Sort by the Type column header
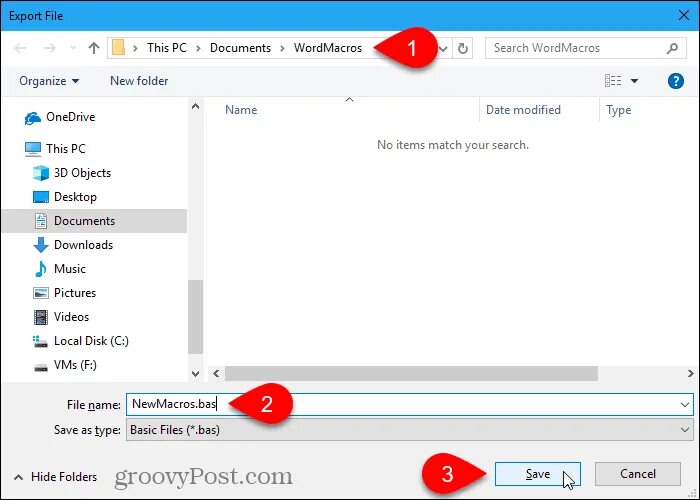The width and height of the screenshot is (700, 500). pyautogui.click(x=618, y=110)
